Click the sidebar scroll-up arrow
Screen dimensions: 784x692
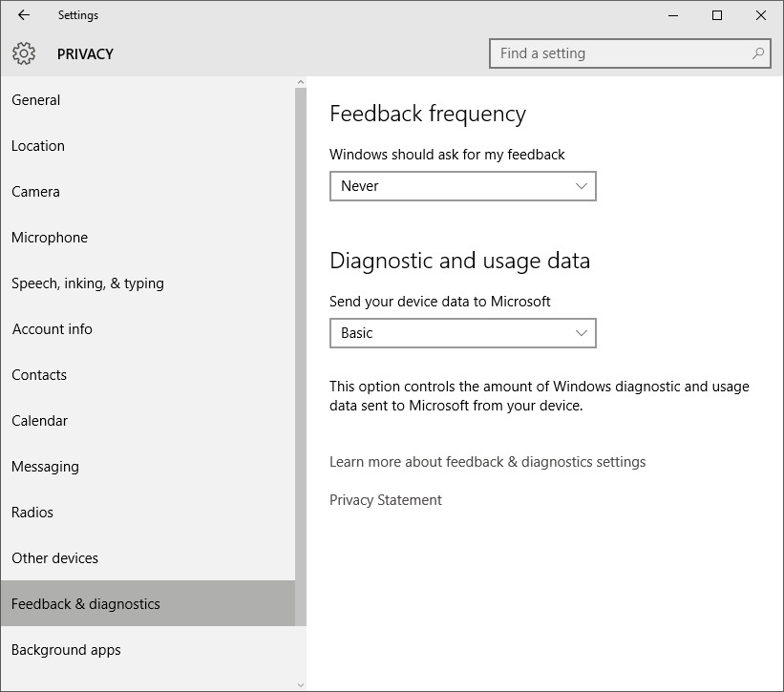[x=301, y=82]
